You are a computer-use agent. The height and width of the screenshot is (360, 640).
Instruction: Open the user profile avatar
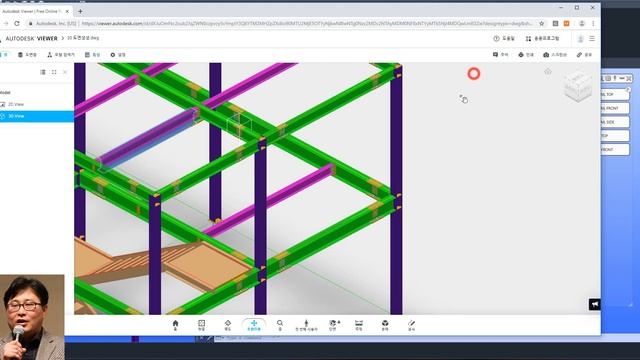tap(580, 39)
